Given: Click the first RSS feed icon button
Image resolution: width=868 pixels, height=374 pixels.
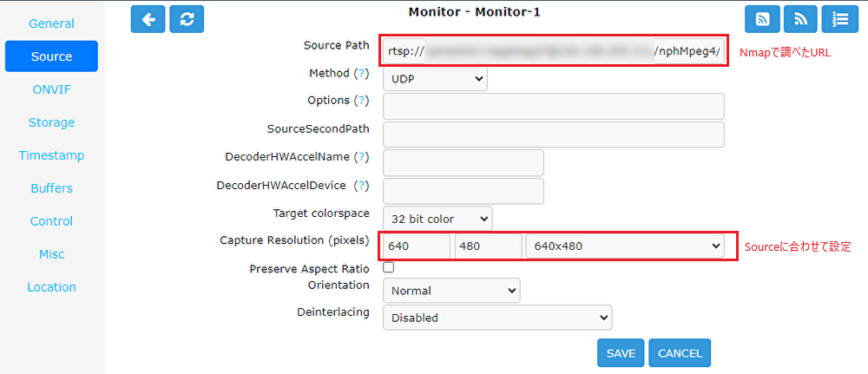Looking at the screenshot, I should (763, 19).
